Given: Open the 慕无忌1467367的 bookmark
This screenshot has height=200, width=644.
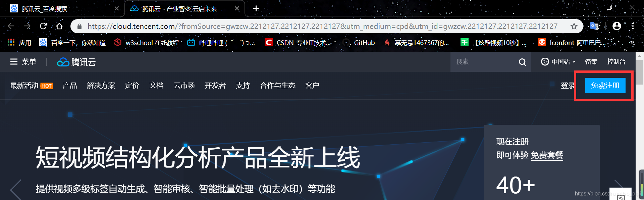Looking at the screenshot, I should pyautogui.click(x=416, y=43).
